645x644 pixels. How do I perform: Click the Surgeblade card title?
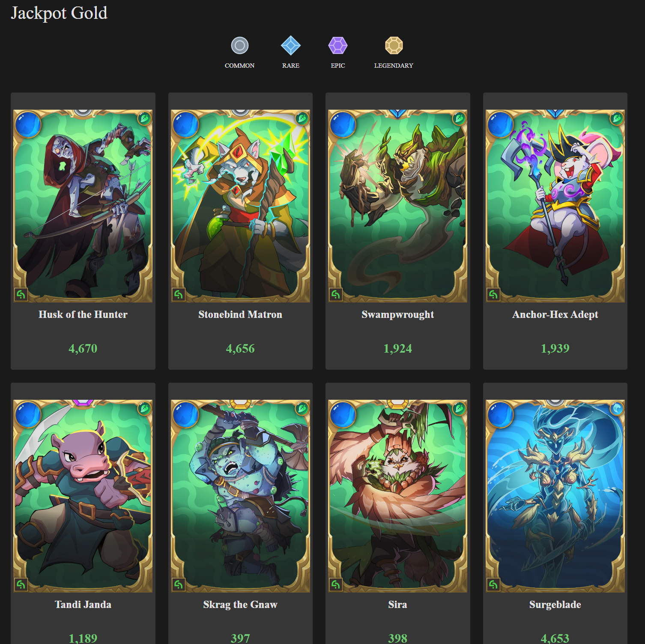click(x=555, y=605)
